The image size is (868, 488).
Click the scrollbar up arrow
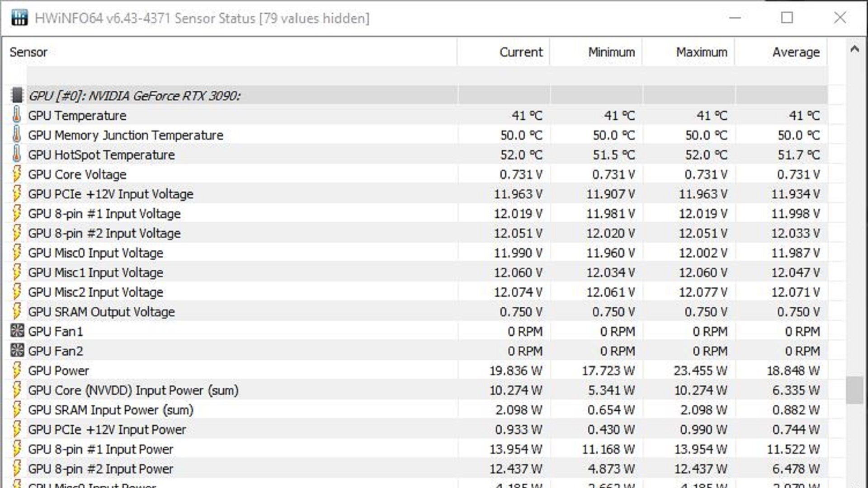tap(854, 49)
